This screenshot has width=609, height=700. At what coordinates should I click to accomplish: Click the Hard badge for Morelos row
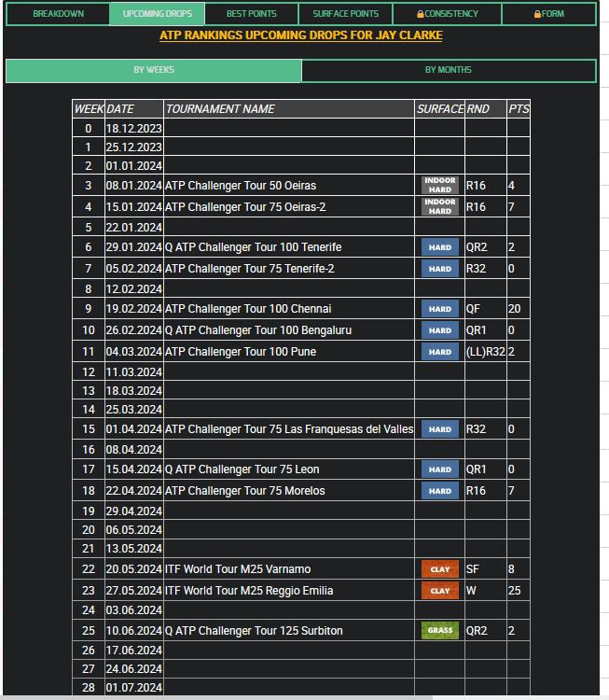click(440, 491)
